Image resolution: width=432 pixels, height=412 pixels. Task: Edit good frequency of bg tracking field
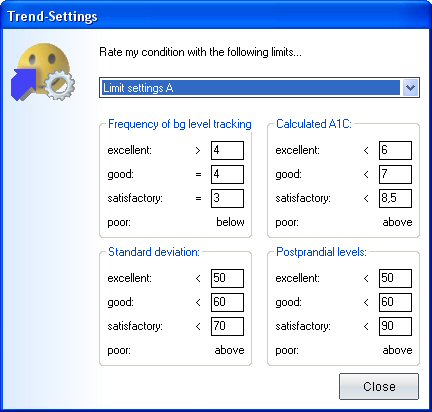[227, 174]
